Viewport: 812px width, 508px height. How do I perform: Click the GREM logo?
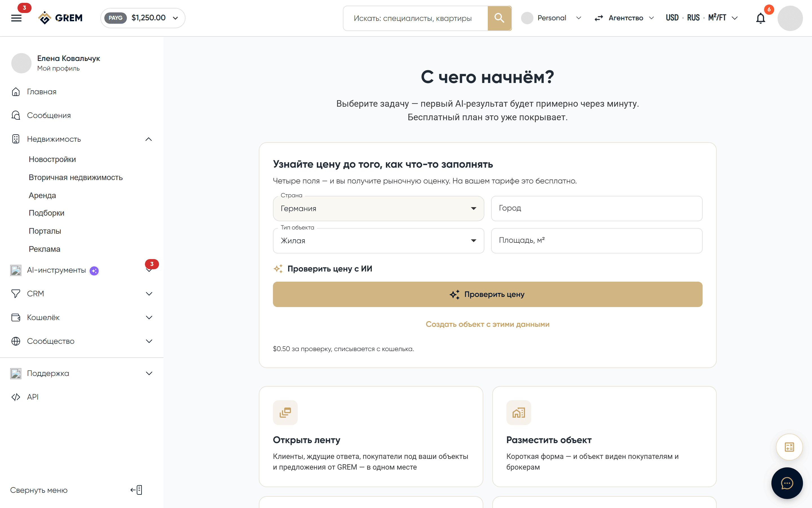tap(60, 18)
